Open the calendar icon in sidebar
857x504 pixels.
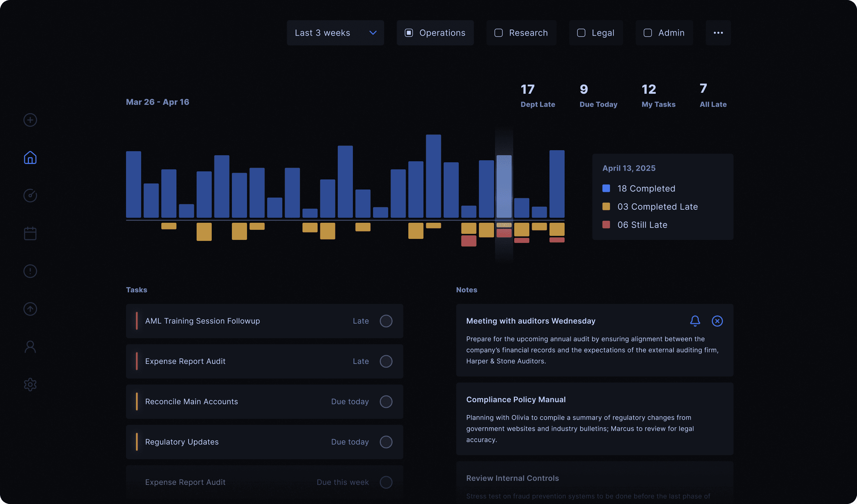[30, 233]
